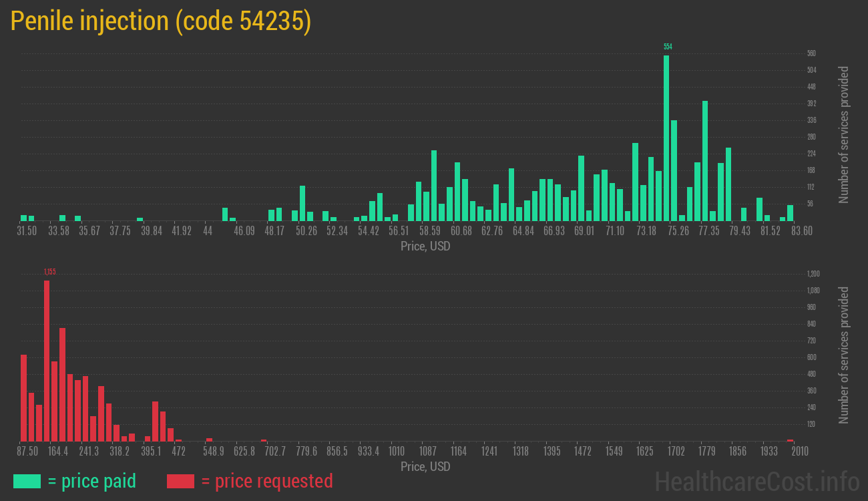Click the 560 value on the upper y-axis

click(x=811, y=53)
